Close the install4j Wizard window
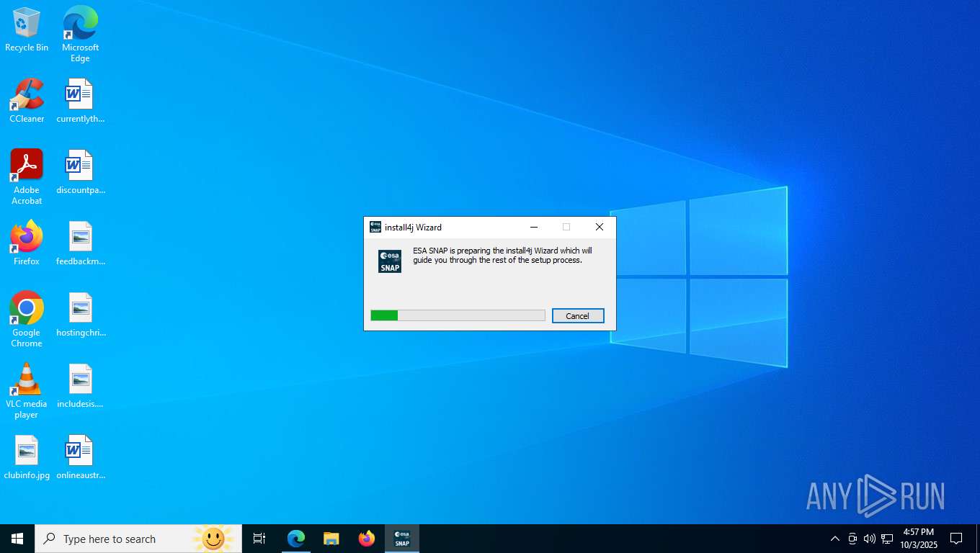This screenshot has height=553, width=980. pyautogui.click(x=600, y=227)
